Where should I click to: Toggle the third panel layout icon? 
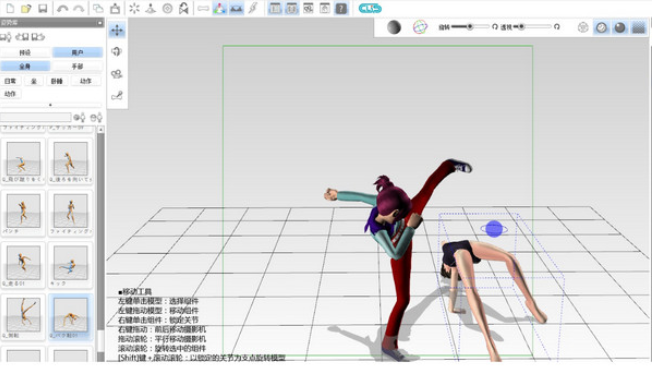pyautogui.click(x=308, y=8)
